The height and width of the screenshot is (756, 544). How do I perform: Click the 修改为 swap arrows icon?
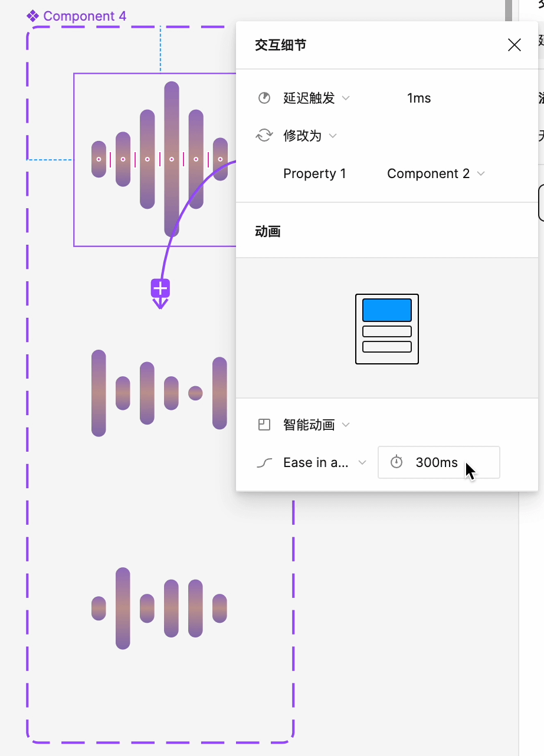264,136
